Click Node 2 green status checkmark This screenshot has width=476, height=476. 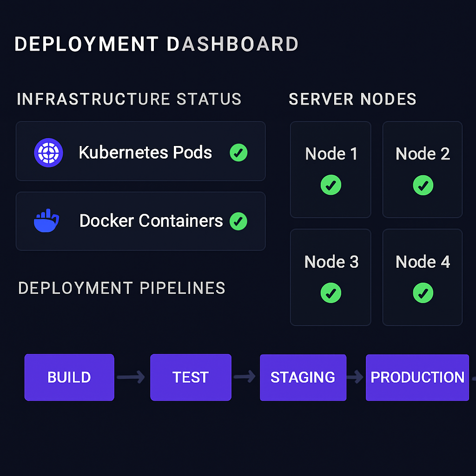click(x=423, y=185)
